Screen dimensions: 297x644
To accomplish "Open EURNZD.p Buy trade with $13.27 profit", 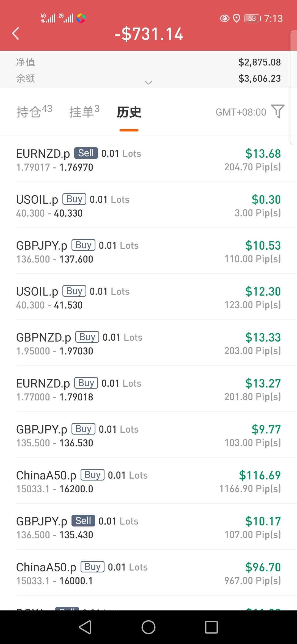I will coord(148,390).
